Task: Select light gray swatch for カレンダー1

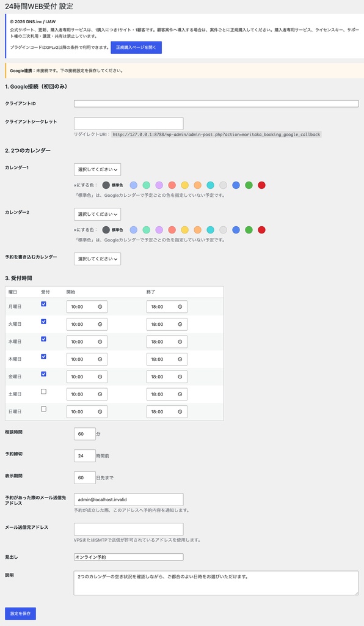Action: click(224, 185)
